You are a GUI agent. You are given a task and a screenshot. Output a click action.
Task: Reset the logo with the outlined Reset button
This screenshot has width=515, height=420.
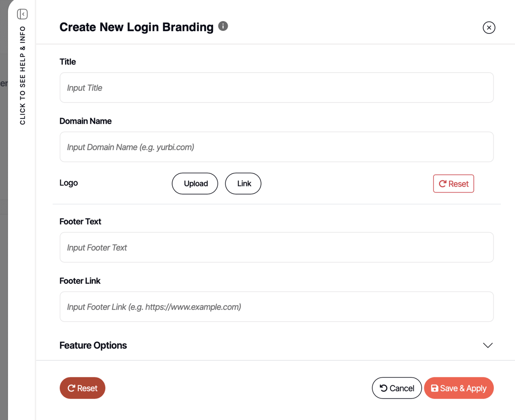(453, 184)
